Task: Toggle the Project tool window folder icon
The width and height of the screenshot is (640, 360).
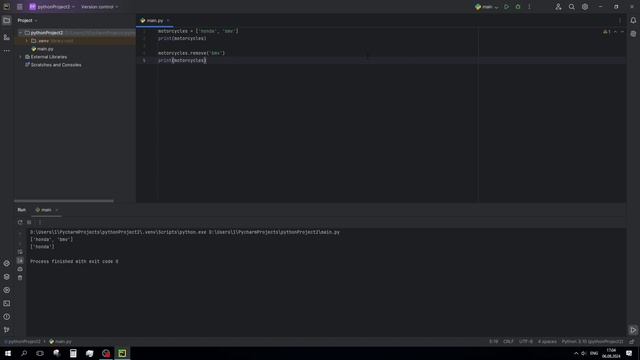Action: (x=7, y=20)
